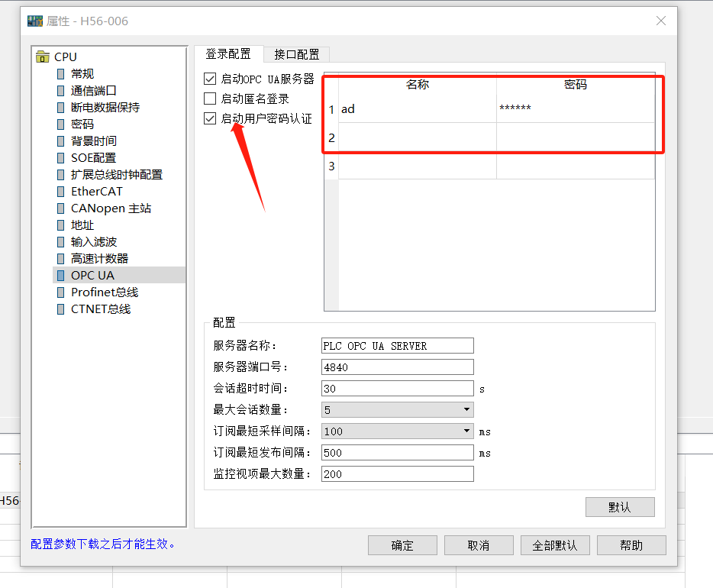Select the 通信端口 tree item
Viewport: 713px width, 588px height.
coord(94,91)
